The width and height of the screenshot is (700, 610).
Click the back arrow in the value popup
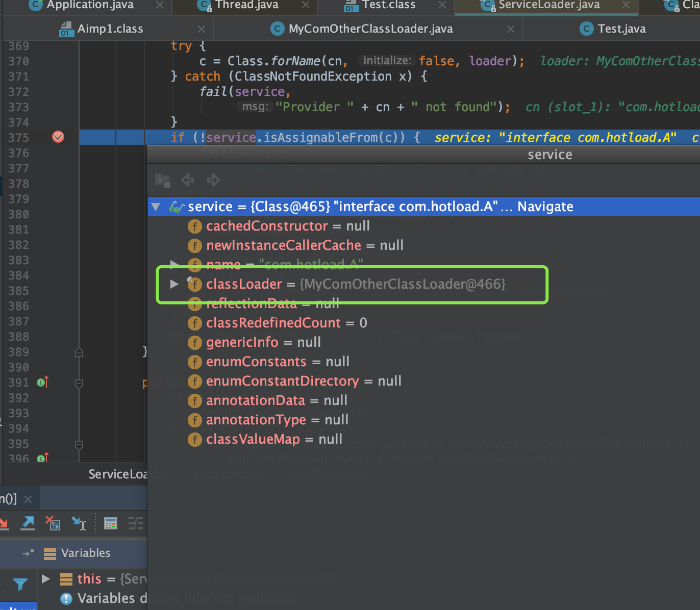tap(187, 180)
